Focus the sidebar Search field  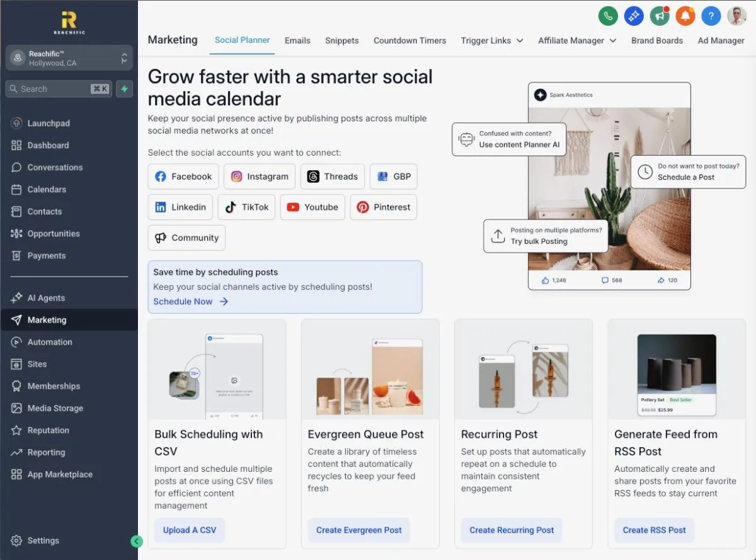59,89
